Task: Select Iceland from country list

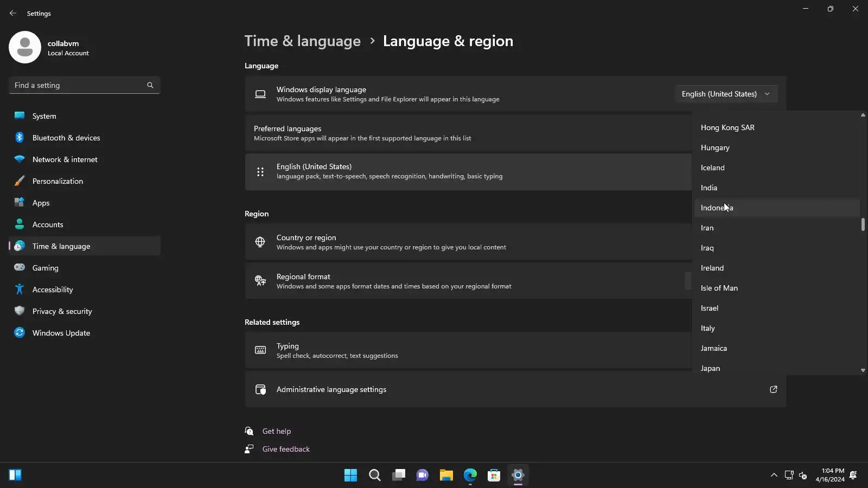Action: (x=777, y=168)
